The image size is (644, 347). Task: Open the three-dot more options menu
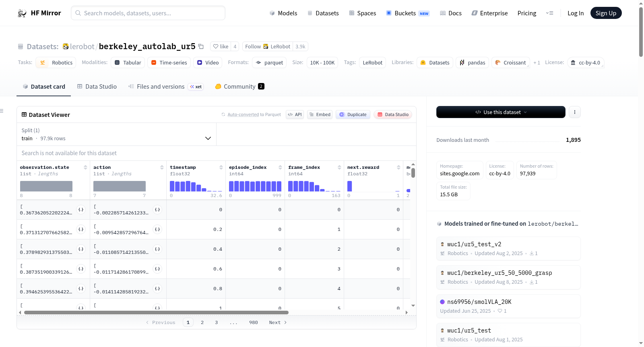pos(575,112)
